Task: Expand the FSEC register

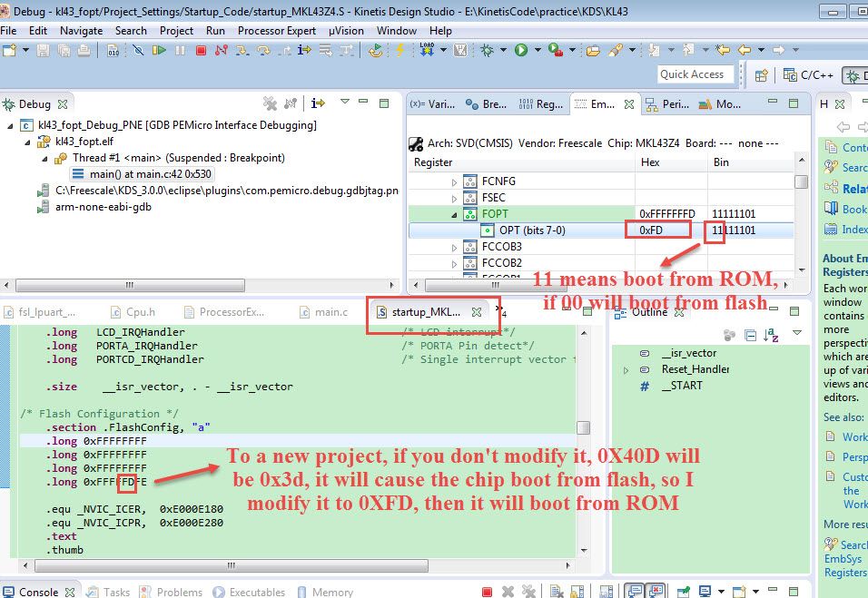Action: (454, 198)
